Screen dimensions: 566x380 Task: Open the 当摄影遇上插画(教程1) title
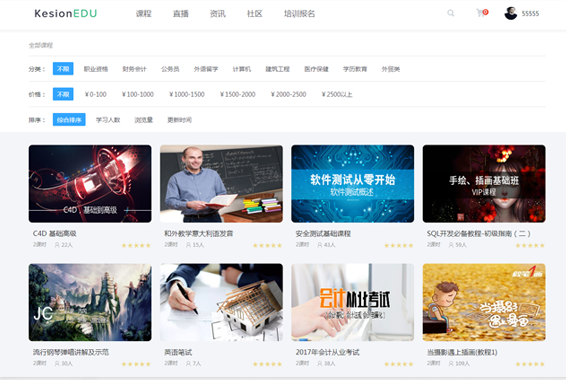click(x=462, y=352)
